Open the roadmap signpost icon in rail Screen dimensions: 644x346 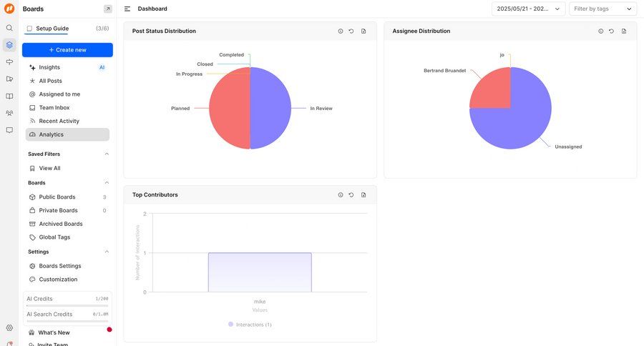(x=9, y=62)
